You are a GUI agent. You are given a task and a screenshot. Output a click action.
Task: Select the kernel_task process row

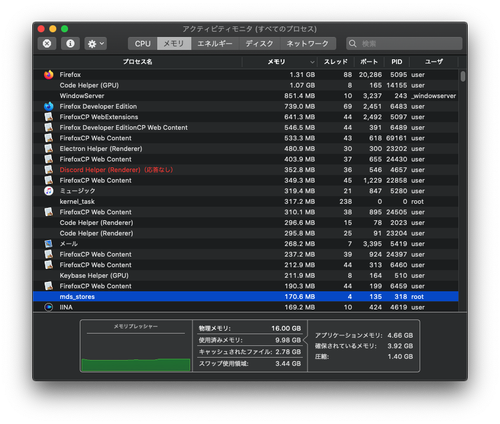[x=246, y=202]
